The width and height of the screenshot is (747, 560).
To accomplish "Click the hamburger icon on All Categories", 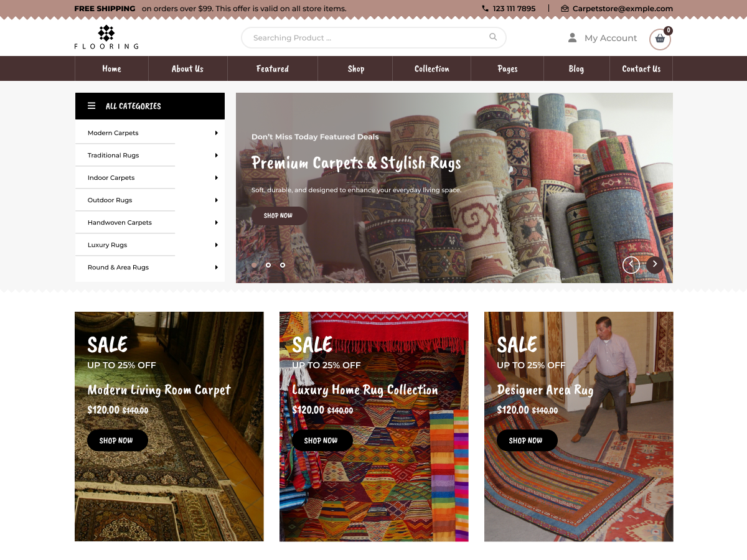I will [x=91, y=106].
